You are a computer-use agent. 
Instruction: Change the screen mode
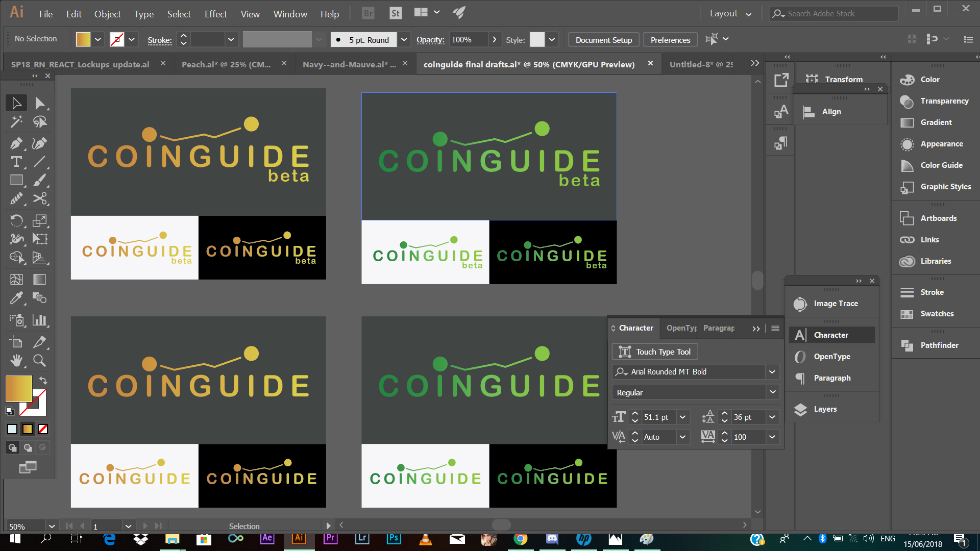click(28, 467)
